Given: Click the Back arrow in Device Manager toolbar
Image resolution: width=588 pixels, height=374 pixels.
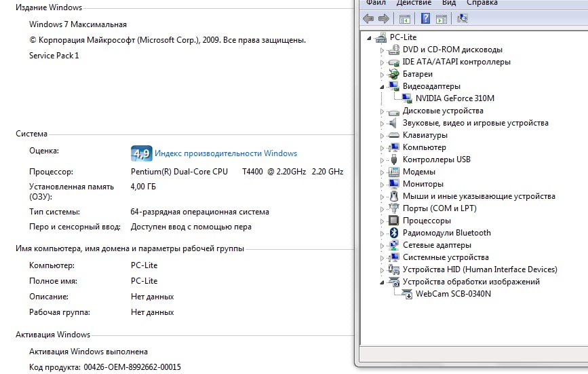Looking at the screenshot, I should click(368, 18).
